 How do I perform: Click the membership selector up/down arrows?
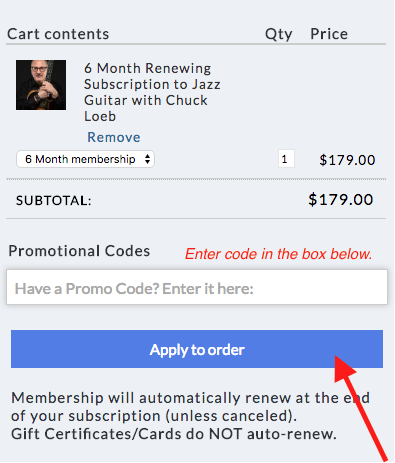(x=147, y=159)
